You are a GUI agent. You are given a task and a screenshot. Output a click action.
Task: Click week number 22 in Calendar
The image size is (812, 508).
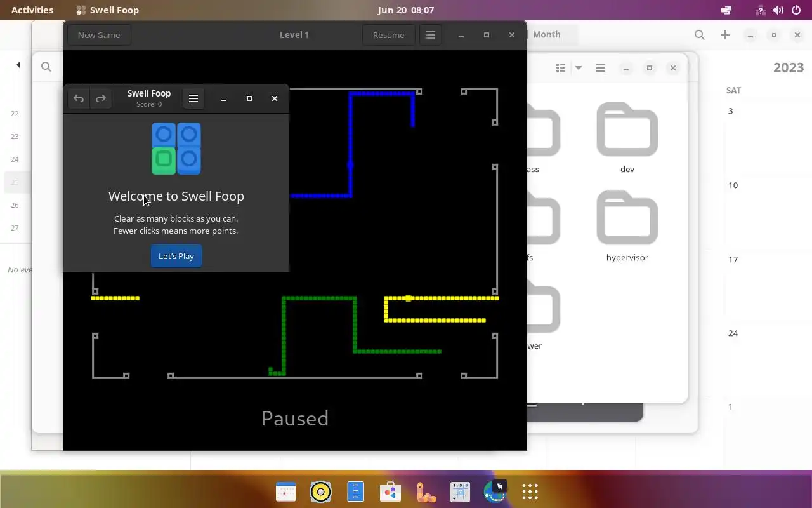point(15,114)
